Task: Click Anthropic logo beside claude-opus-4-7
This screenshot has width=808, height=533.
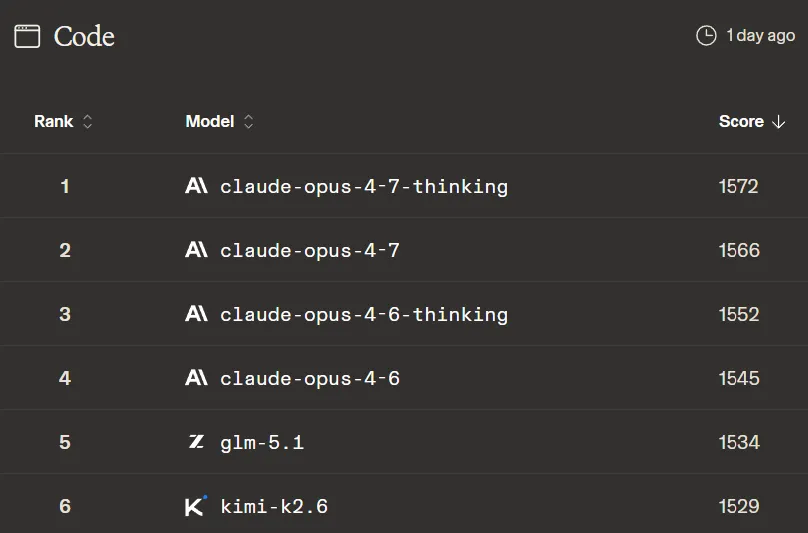Action: [196, 250]
